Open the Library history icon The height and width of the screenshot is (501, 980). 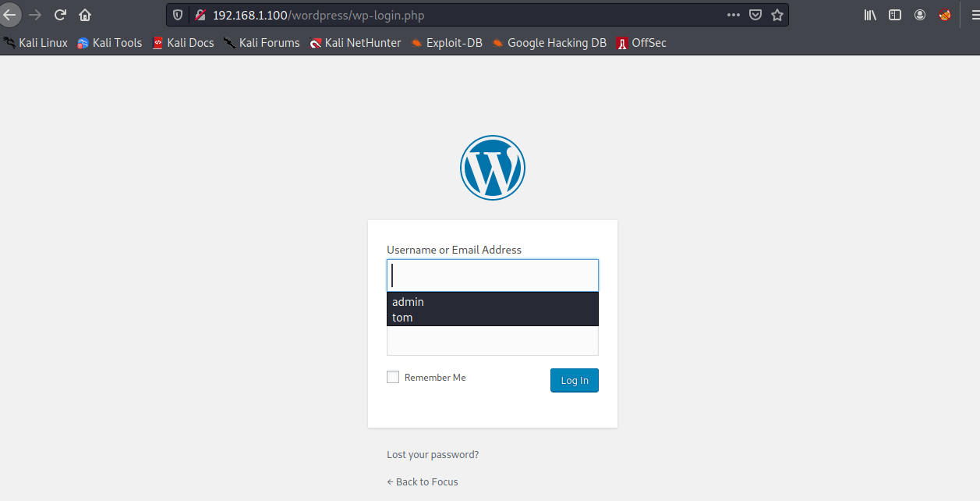click(x=871, y=15)
